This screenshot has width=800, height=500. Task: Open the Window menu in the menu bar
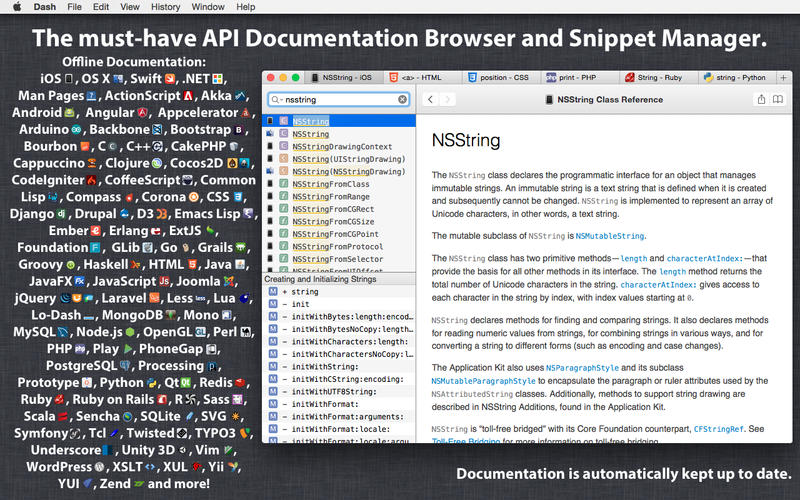pos(208,7)
